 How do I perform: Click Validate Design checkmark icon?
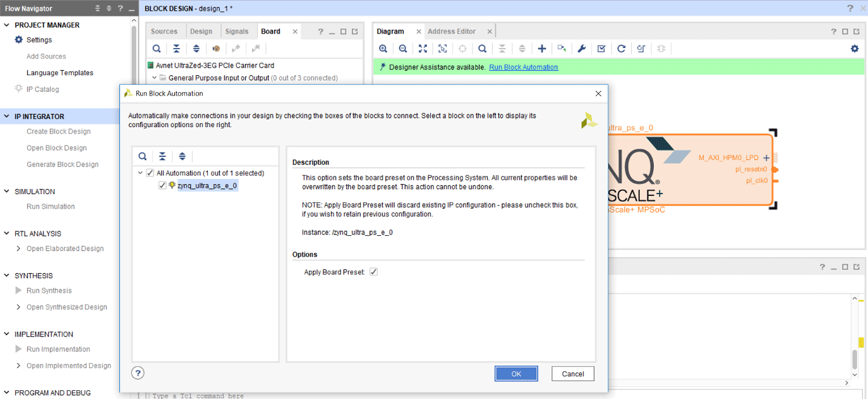pyautogui.click(x=601, y=49)
